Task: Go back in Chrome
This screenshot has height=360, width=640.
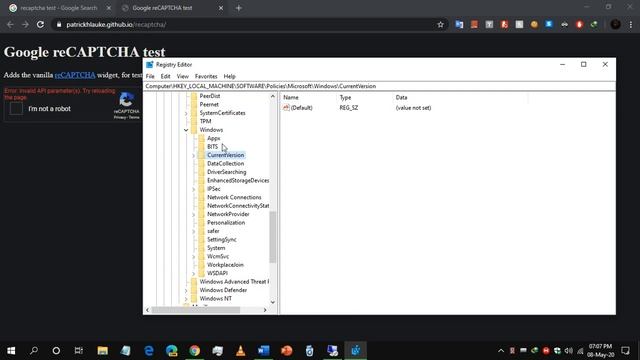Action: (10, 24)
